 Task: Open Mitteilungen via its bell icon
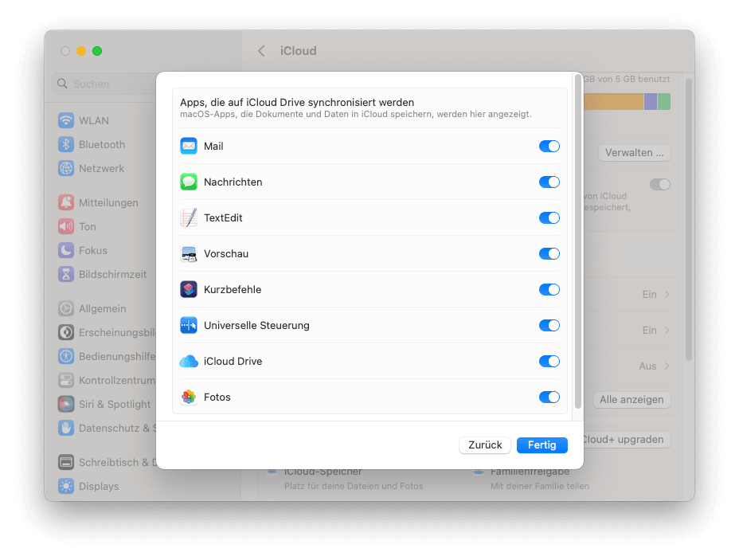66,202
